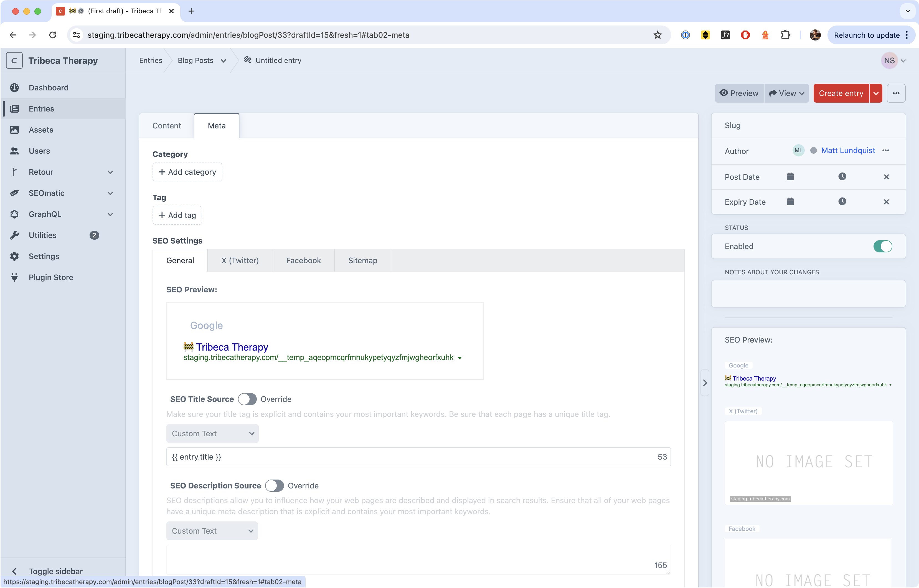919x588 pixels.
Task: Close the First draft browser tab
Action: point(171,11)
